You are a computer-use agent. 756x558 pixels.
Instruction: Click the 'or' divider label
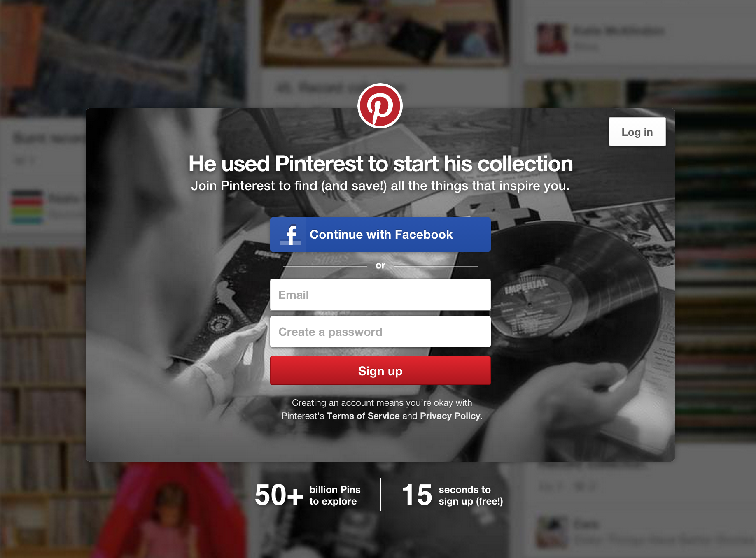pos(380,266)
